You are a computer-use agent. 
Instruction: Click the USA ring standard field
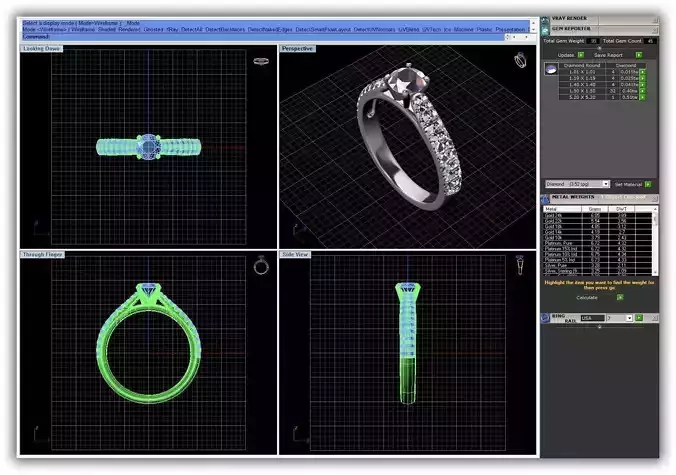(593, 318)
